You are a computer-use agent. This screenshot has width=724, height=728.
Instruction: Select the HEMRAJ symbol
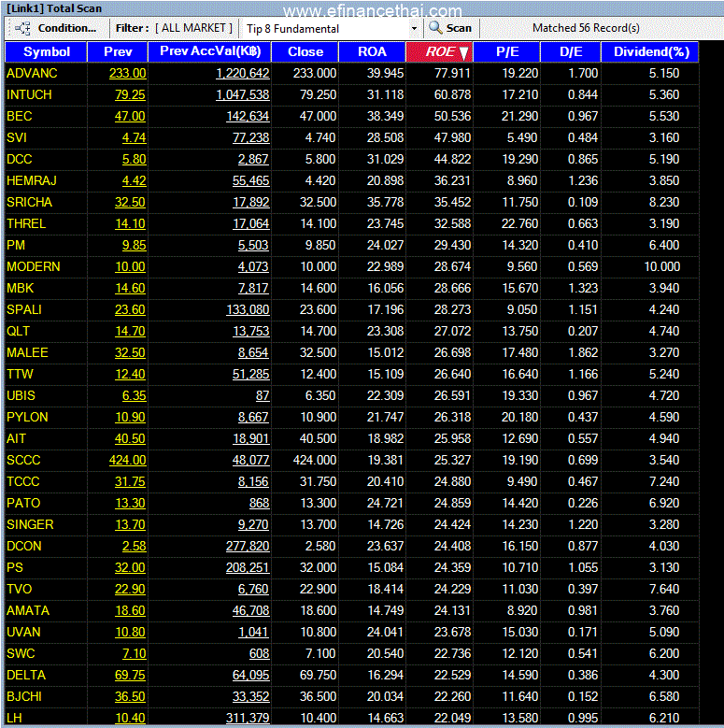click(32, 180)
